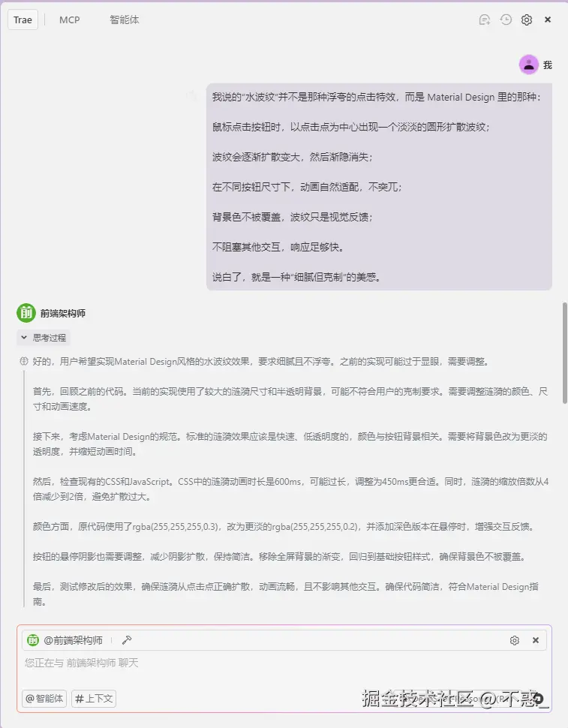Screen dimensions: 568x728
Task: Click the 前端架构师 name above the reply
Action: [x=62, y=314]
